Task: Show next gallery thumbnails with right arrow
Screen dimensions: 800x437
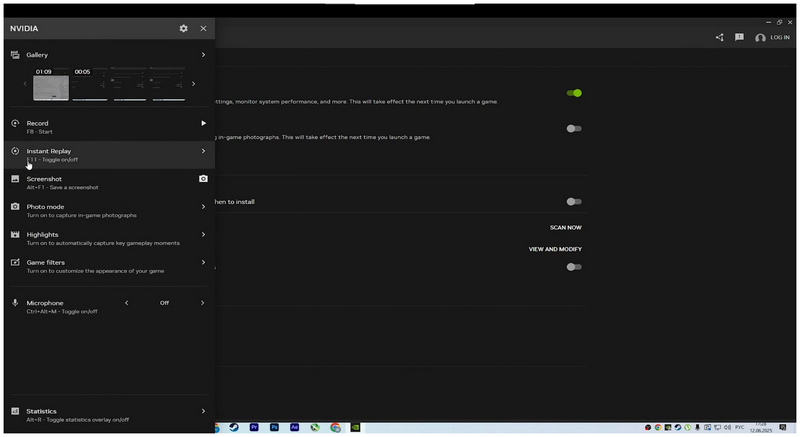Action: coord(193,84)
